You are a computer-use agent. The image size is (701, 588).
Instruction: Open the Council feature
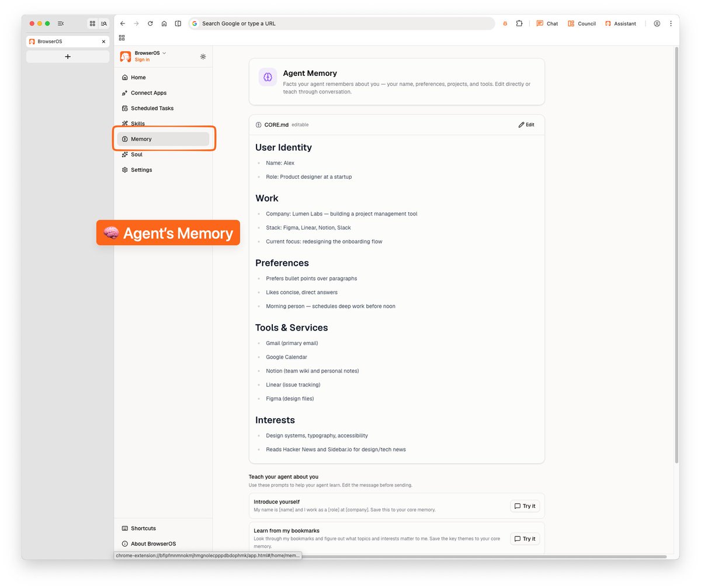[x=581, y=23]
